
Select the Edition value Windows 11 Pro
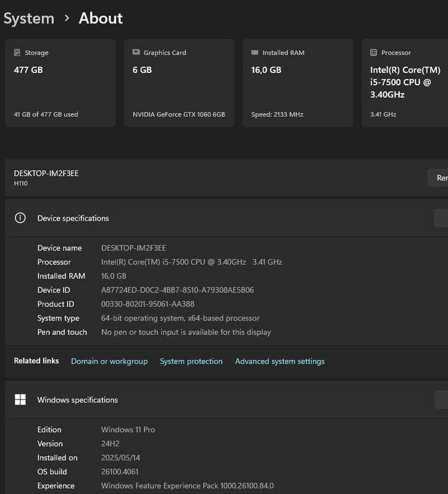coord(128,430)
